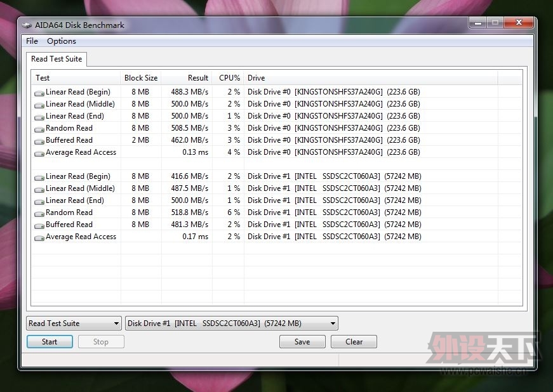Sort by the Block Size column header

[x=141, y=78]
